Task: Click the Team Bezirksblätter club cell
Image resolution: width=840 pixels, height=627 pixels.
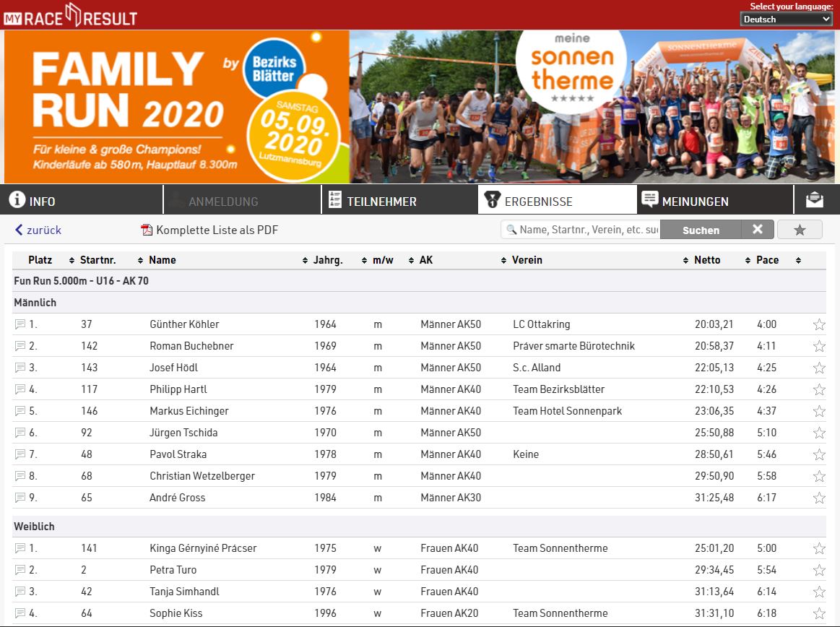Action: [x=559, y=389]
